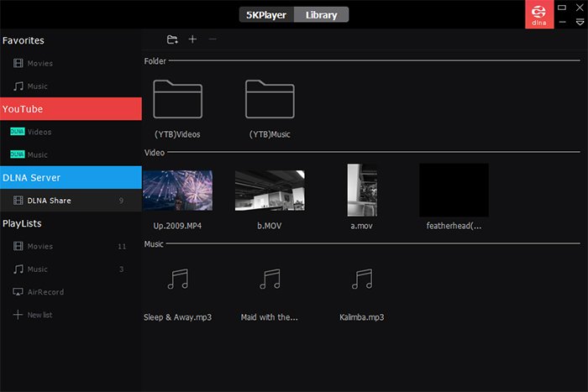Click the DLNA icon in top bar
The width and height of the screenshot is (588, 392).
[x=539, y=14]
